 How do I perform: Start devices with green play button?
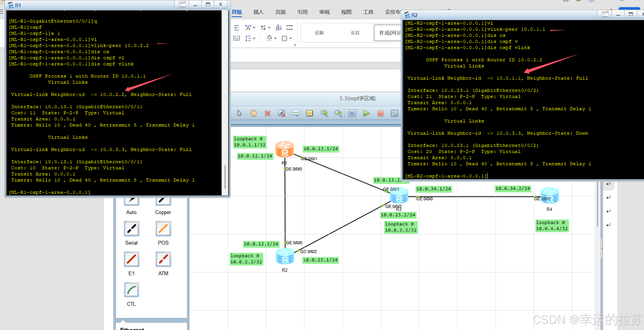coord(366,113)
